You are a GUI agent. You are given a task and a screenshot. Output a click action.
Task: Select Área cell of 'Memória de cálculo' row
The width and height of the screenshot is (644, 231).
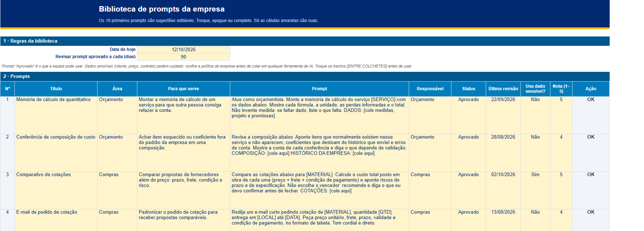coord(117,115)
